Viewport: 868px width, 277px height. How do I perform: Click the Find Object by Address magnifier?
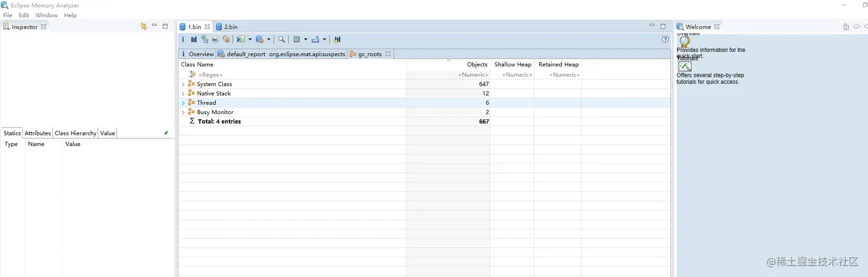click(281, 40)
